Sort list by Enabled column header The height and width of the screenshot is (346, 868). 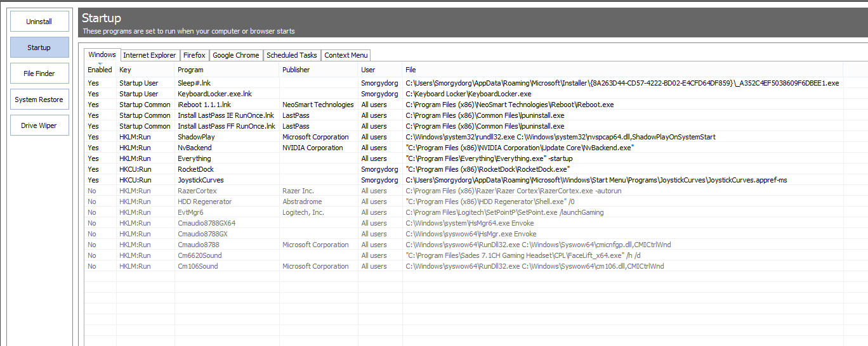(100, 70)
